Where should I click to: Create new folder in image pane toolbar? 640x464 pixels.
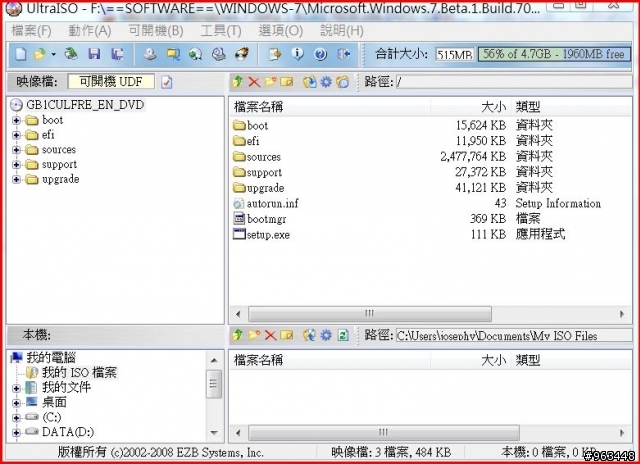pos(270,82)
